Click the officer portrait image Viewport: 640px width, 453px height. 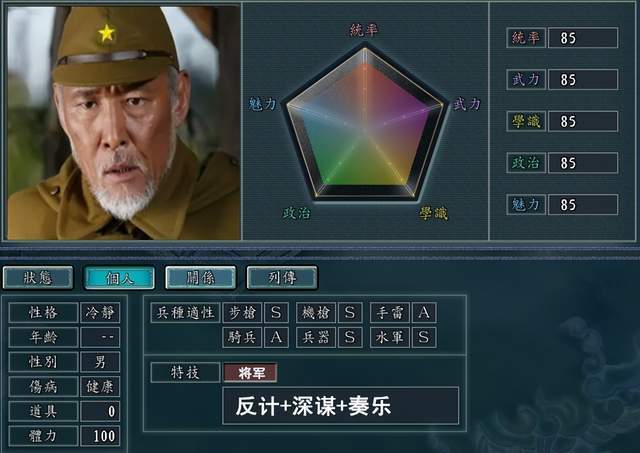coord(124,122)
